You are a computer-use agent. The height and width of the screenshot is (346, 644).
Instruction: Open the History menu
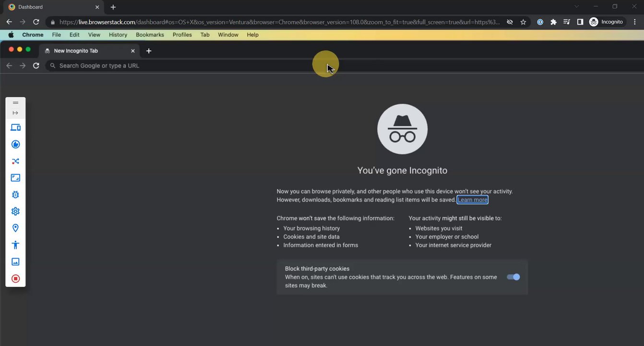click(118, 35)
